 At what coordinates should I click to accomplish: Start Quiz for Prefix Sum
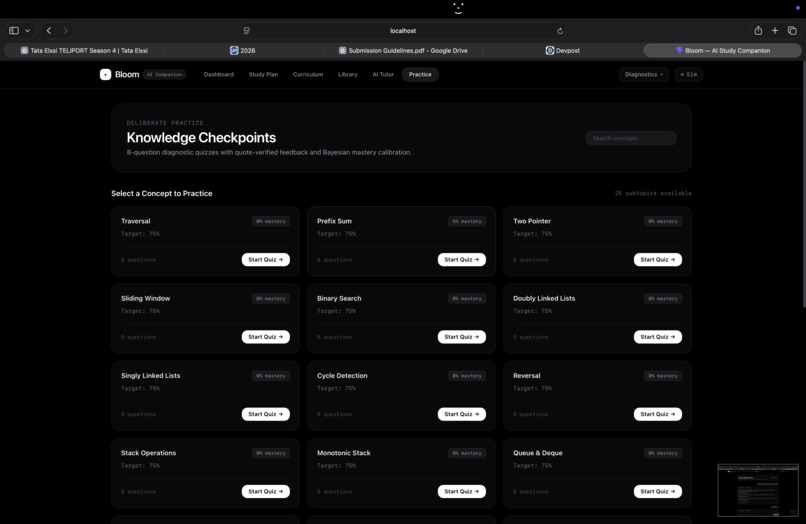[x=462, y=260]
